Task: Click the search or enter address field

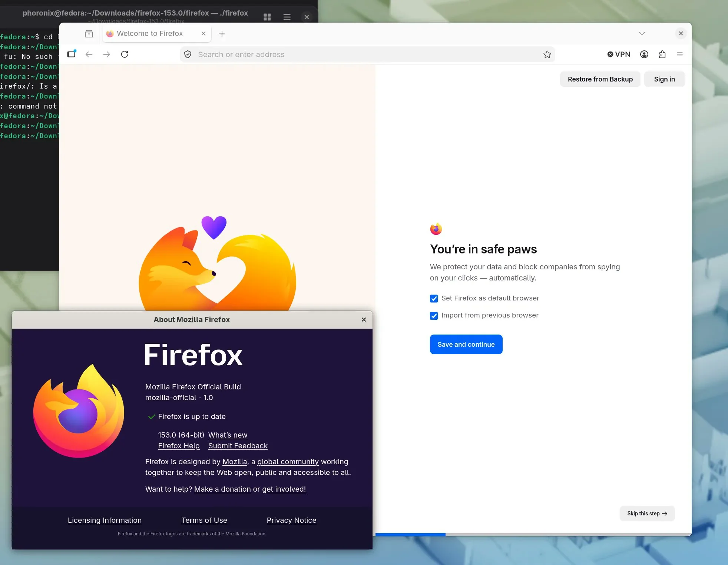Action: [367, 54]
